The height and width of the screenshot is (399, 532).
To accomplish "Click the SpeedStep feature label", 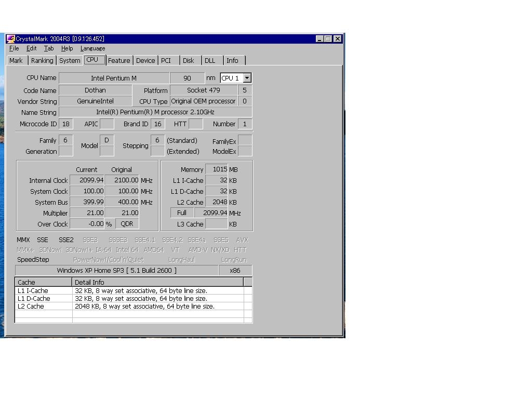I will [x=33, y=260].
